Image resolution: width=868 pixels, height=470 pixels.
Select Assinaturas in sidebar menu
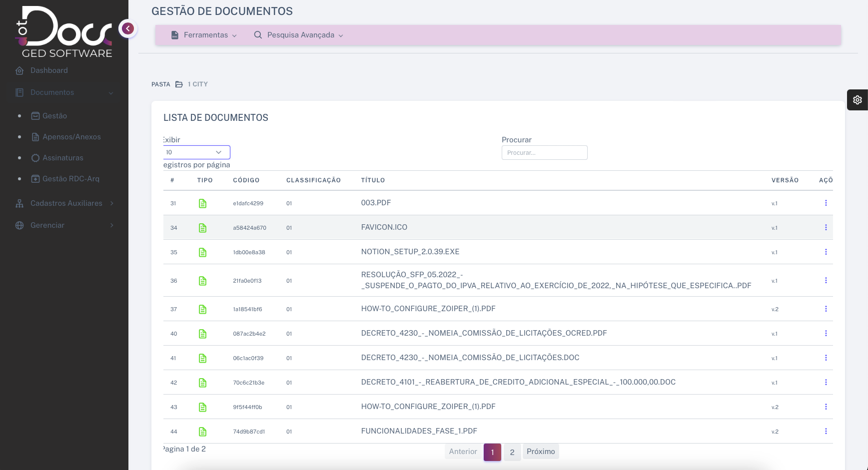(x=62, y=158)
